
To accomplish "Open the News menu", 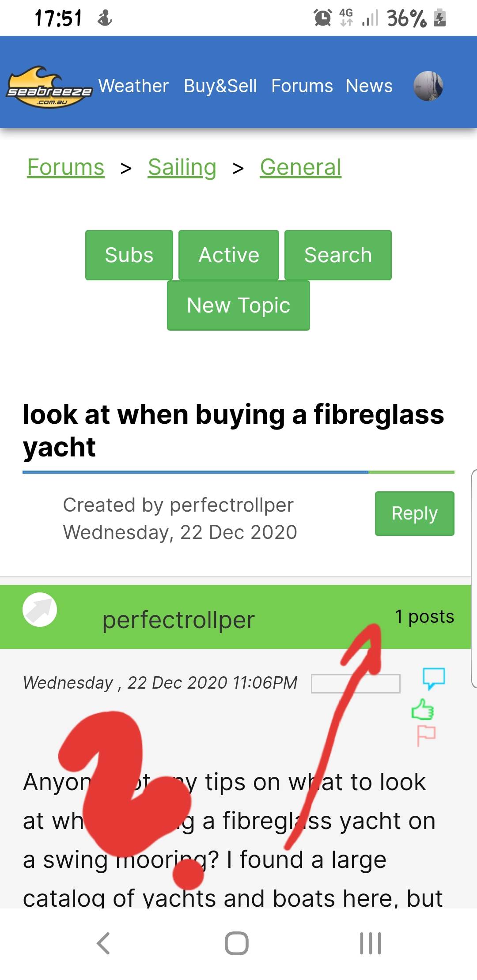I will [x=369, y=86].
